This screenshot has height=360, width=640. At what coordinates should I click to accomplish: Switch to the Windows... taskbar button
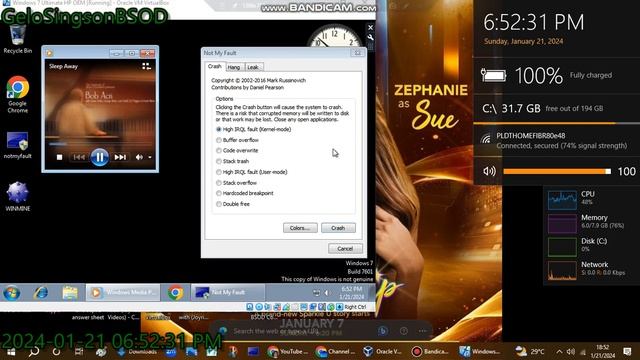[x=480, y=351]
